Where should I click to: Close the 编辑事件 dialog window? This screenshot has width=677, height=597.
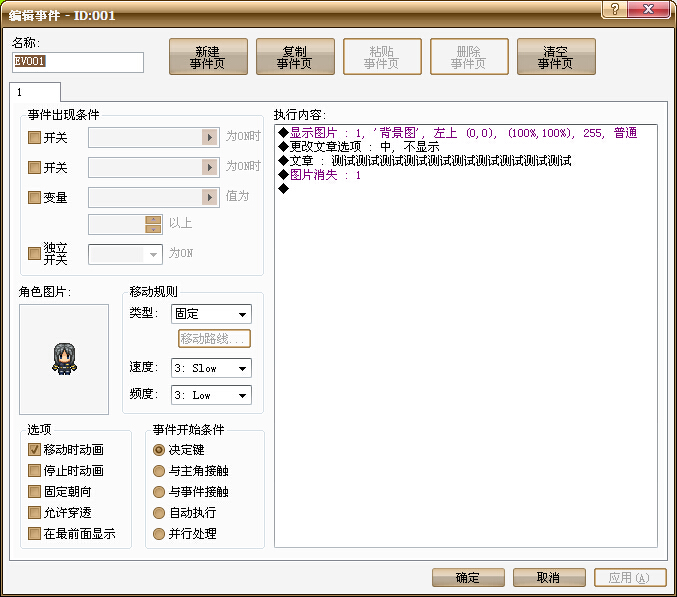click(x=649, y=9)
